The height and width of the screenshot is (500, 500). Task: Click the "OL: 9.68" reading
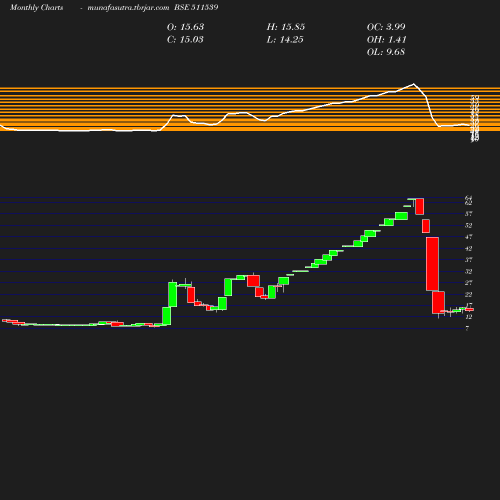pos(386,52)
